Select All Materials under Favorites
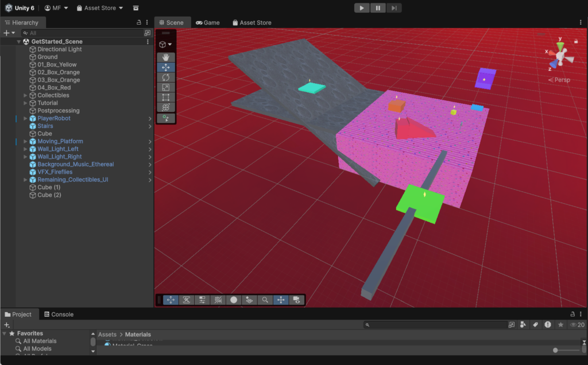Screen dimensions: 588x365 coord(40,341)
